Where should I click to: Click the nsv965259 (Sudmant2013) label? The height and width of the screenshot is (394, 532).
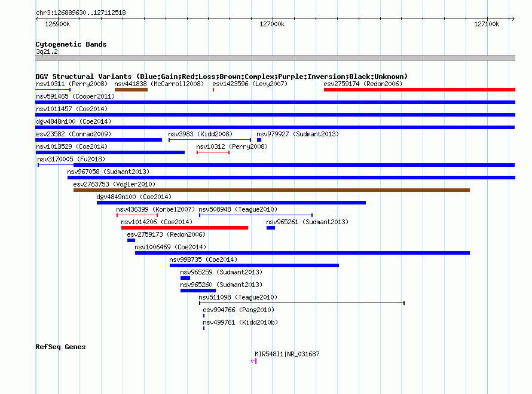point(221,272)
